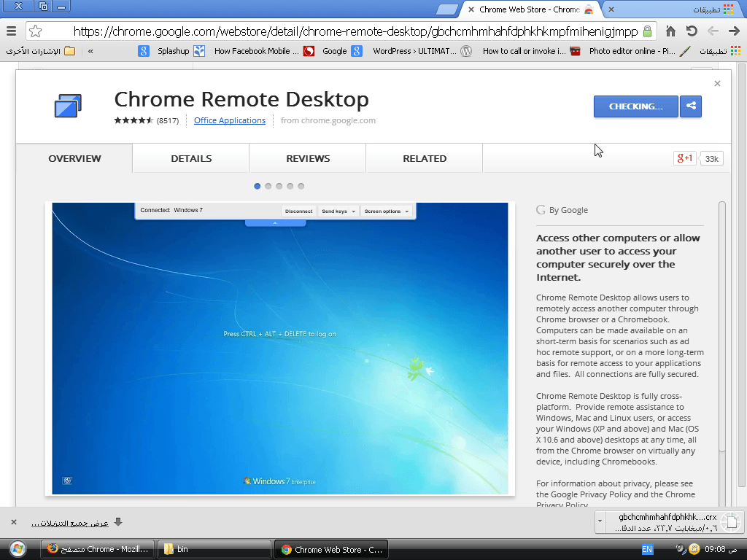The width and height of the screenshot is (747, 560).
Task: Click the show all downloads link
Action: (x=69, y=523)
